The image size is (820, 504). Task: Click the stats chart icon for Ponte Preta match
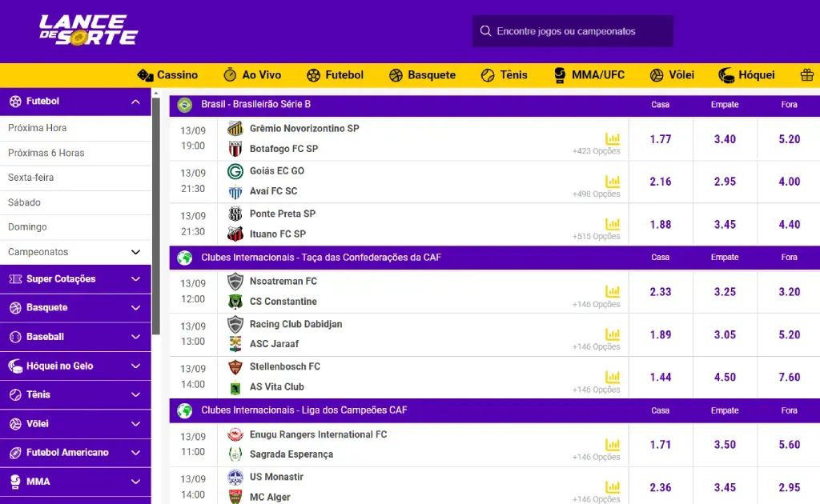point(613,225)
